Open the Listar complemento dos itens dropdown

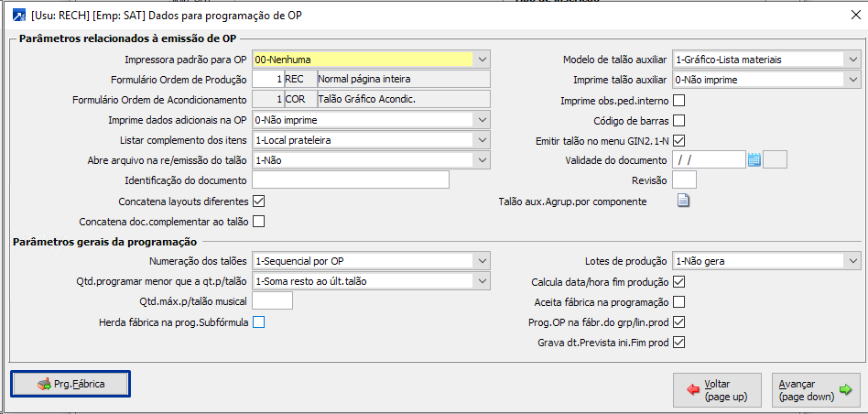(483, 140)
